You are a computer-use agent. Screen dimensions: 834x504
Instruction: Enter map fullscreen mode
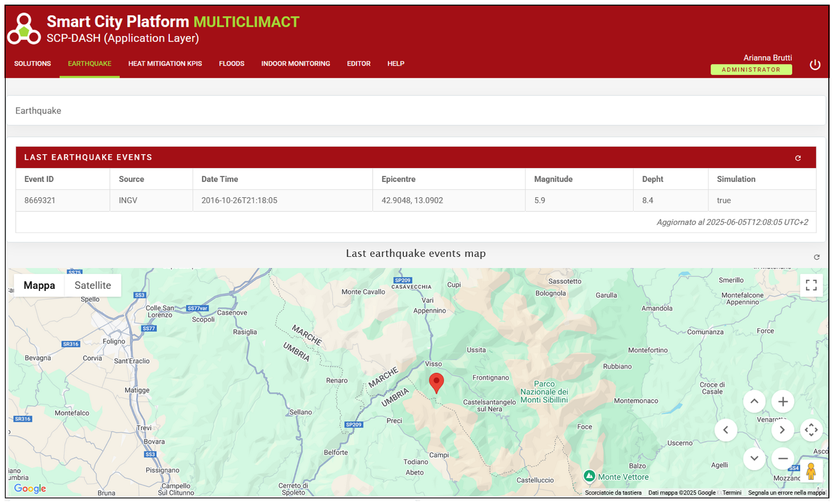(811, 285)
